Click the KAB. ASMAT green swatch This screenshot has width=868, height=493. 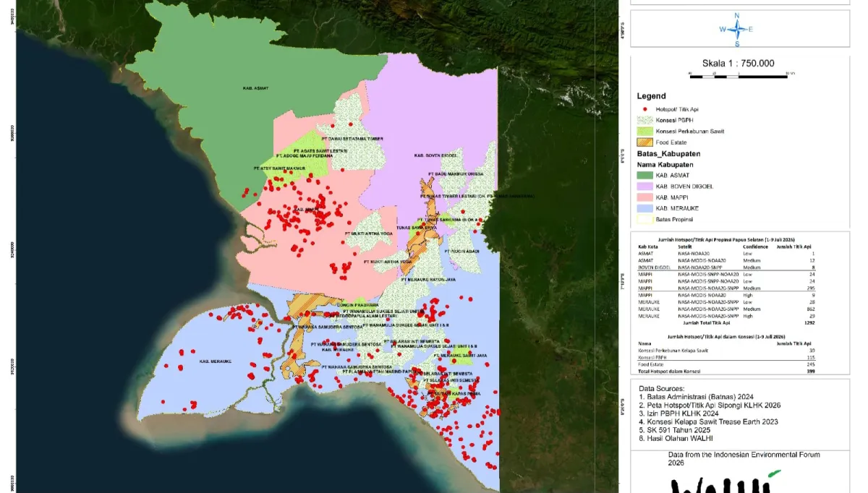[x=645, y=176]
